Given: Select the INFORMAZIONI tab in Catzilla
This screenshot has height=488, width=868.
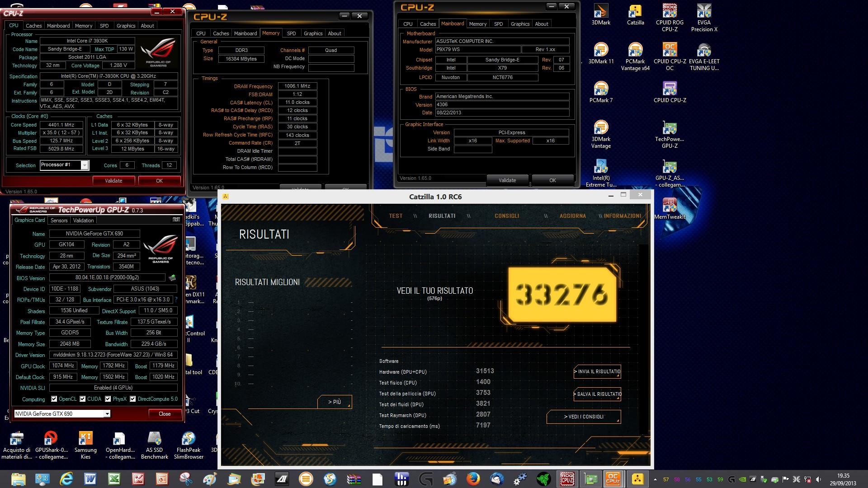Looking at the screenshot, I should pyautogui.click(x=622, y=216).
